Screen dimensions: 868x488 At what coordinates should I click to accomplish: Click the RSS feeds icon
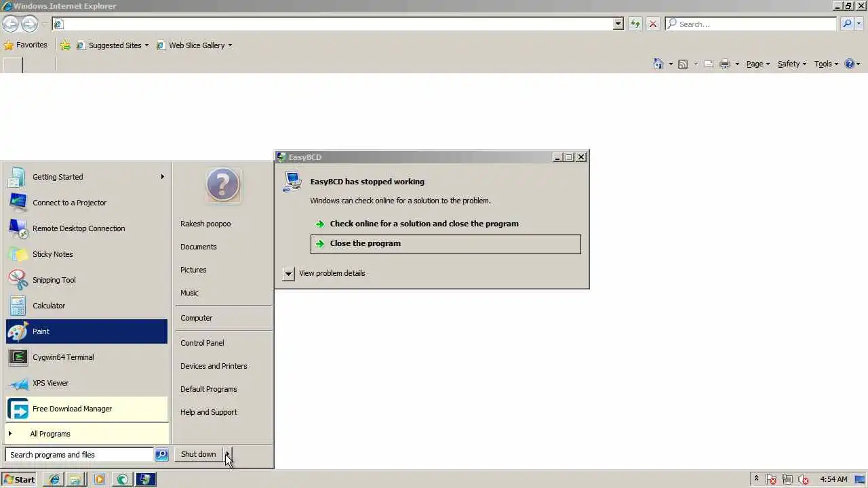pos(683,64)
